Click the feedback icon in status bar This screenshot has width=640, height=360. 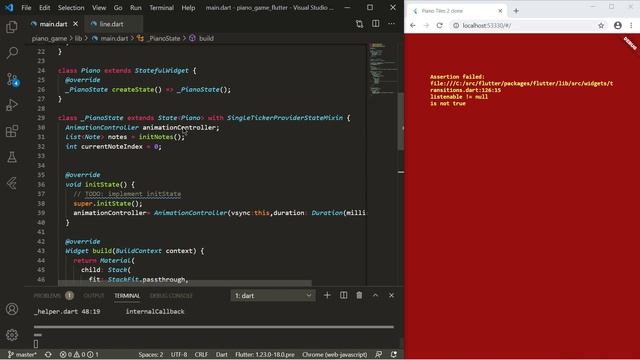pos(379,355)
